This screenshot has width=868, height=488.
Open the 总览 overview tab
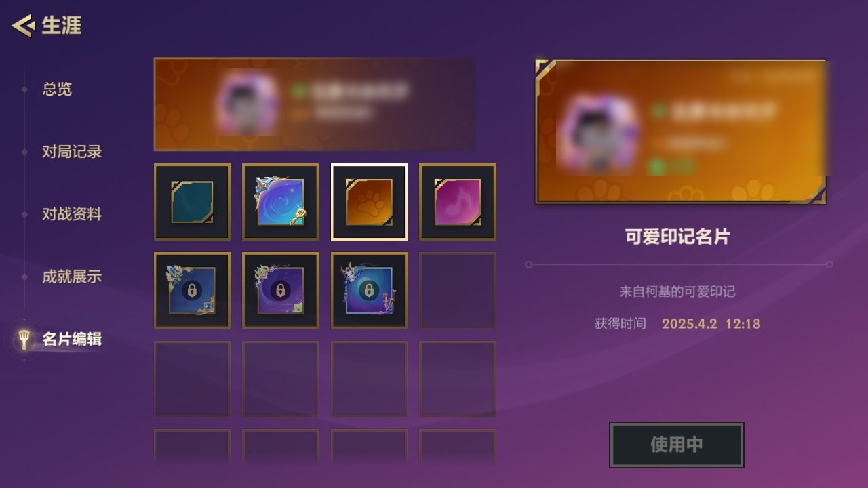coord(57,89)
